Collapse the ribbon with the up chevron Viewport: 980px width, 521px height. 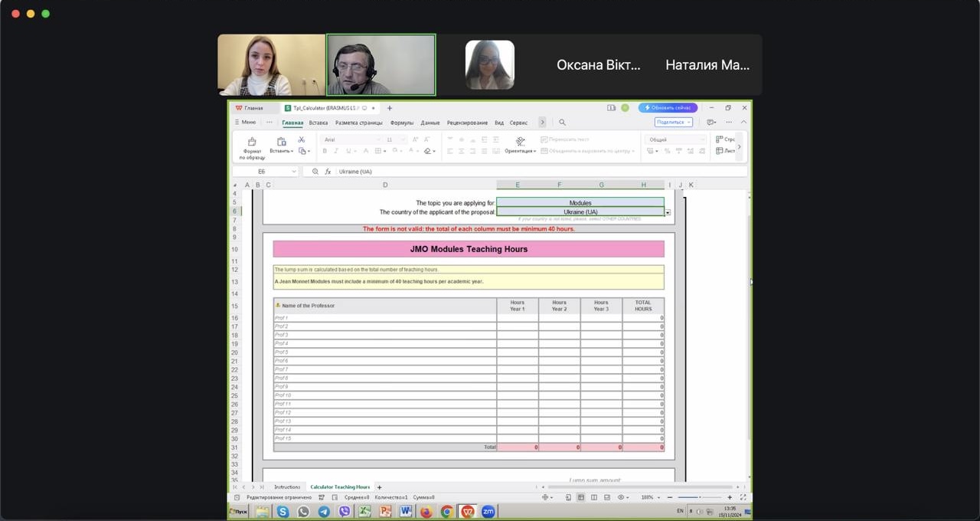click(743, 123)
